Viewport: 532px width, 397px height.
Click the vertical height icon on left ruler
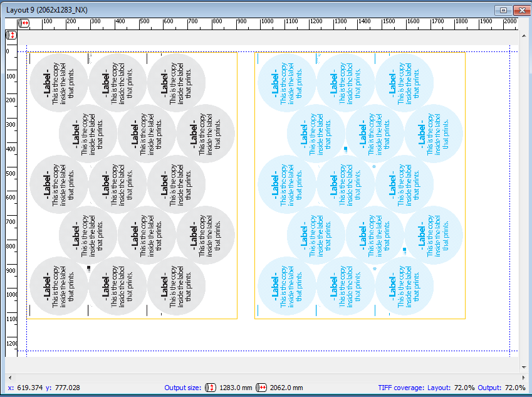point(11,35)
